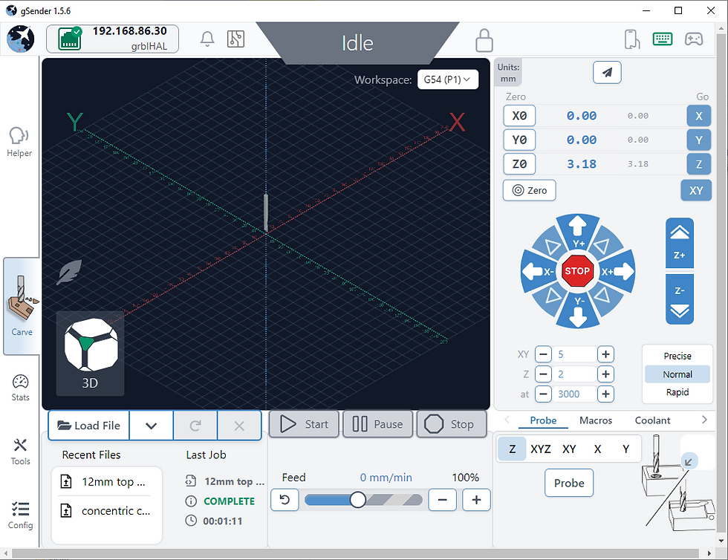
Task: Open the remote mode phone icon
Action: (632, 39)
